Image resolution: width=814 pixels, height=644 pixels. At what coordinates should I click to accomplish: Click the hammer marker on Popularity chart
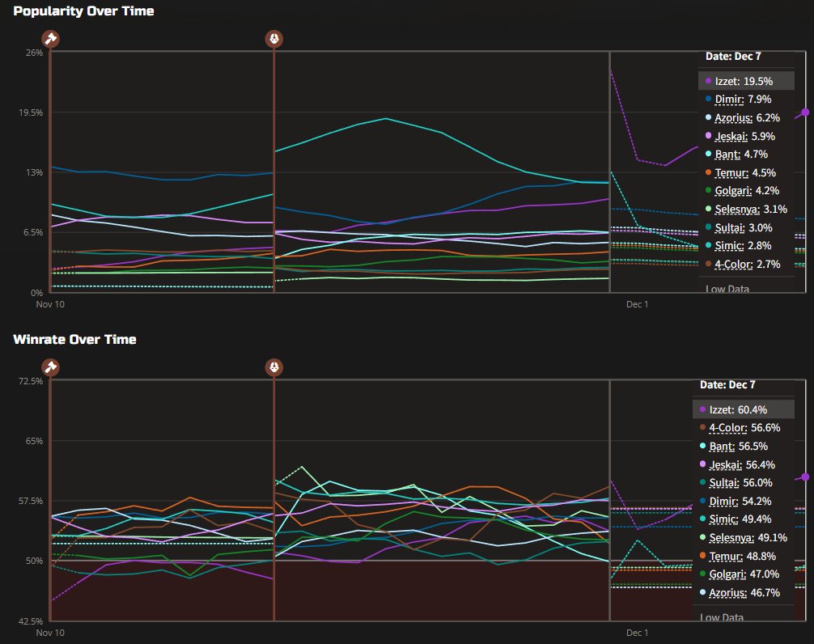50,38
